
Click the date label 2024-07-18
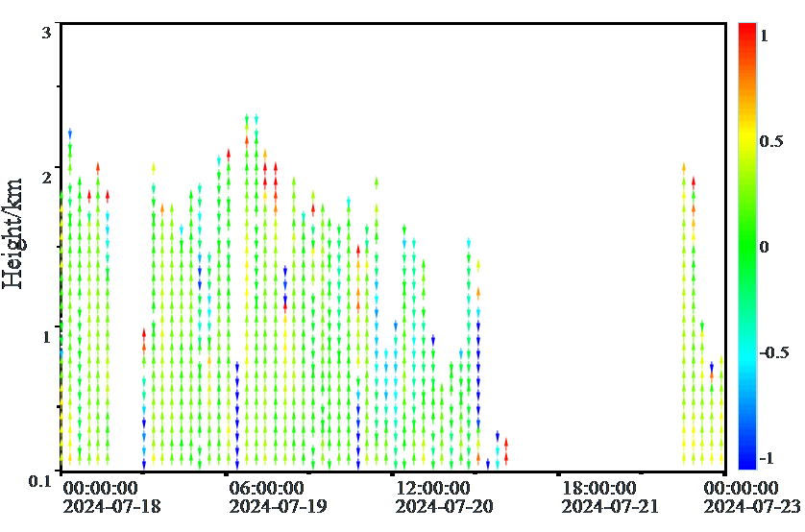coord(111,506)
